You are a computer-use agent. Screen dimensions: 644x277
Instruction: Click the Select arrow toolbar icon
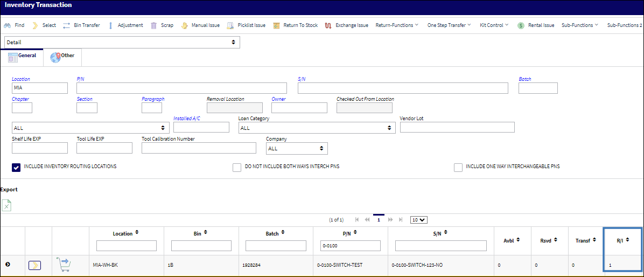[35, 25]
